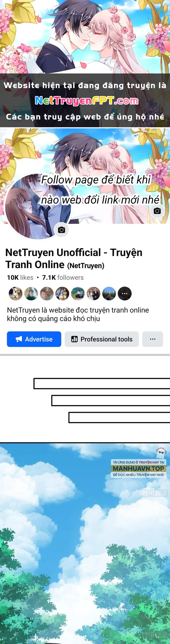Click the NetTruyen Unofficial page title
The width and height of the screenshot is (170, 644).
click(74, 258)
